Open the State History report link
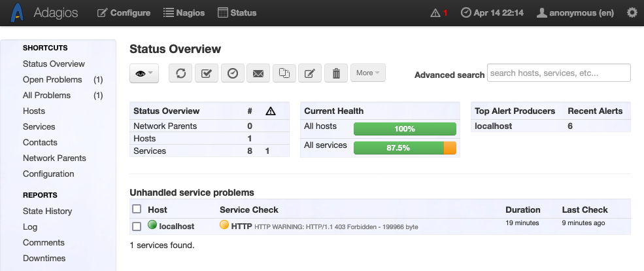This screenshot has width=644, height=271. point(47,211)
